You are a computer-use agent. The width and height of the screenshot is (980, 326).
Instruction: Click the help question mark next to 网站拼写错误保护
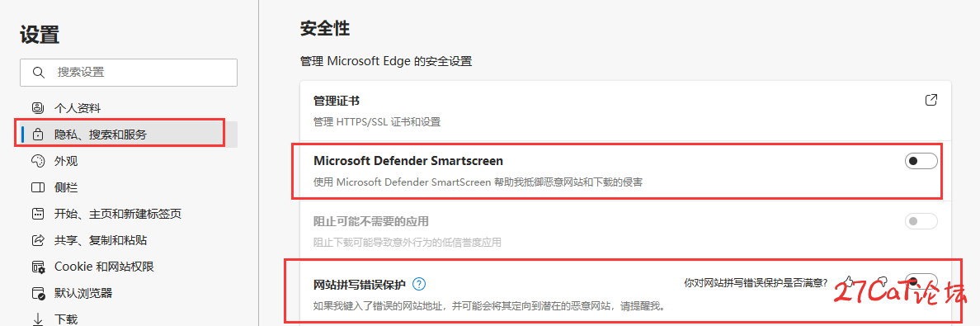[419, 284]
